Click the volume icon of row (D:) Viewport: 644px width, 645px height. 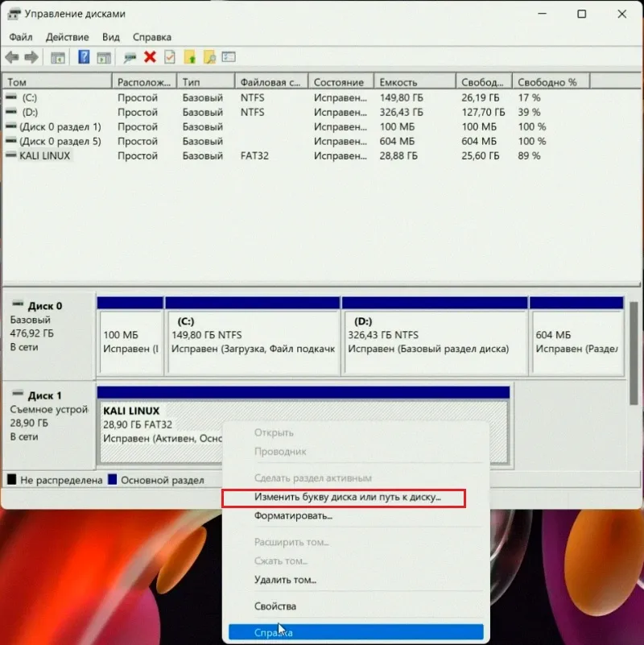click(11, 112)
